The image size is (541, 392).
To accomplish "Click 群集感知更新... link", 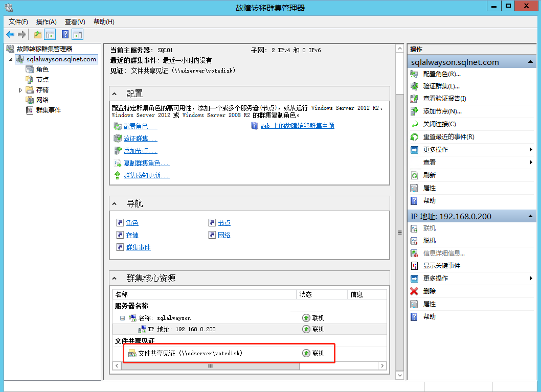I will [146, 175].
